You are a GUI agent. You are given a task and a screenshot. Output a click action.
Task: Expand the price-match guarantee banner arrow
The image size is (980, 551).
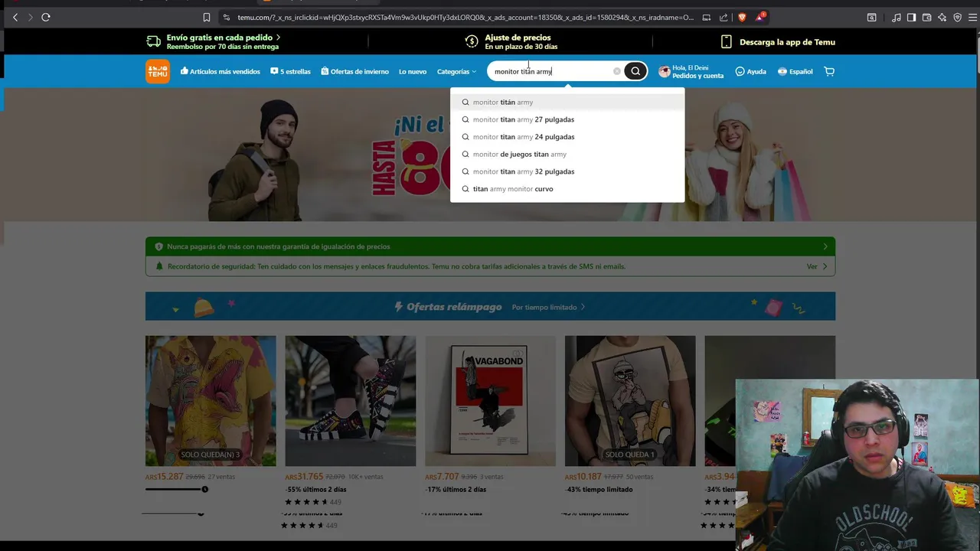(825, 246)
